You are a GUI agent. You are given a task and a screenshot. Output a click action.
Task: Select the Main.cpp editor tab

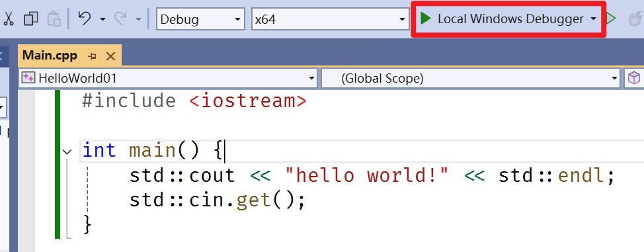point(50,56)
